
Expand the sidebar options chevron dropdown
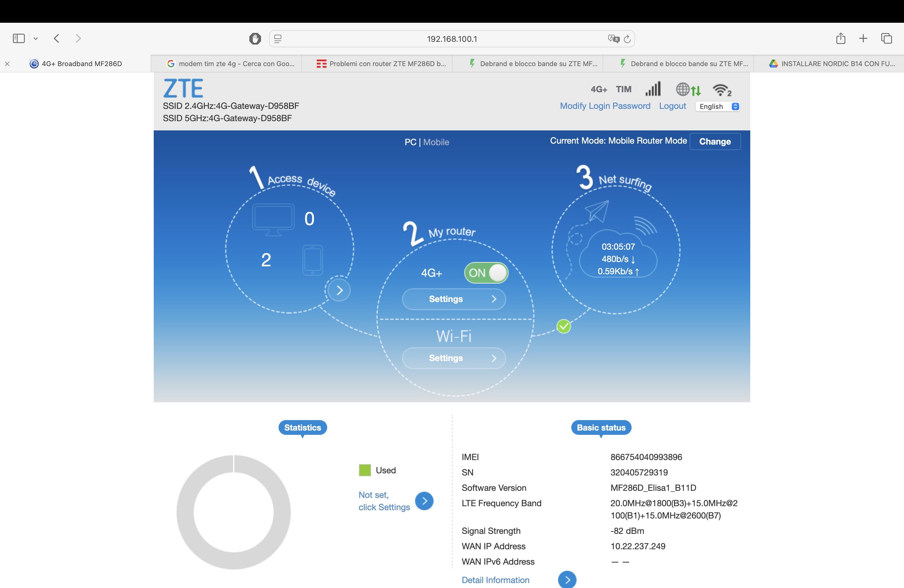tap(36, 38)
